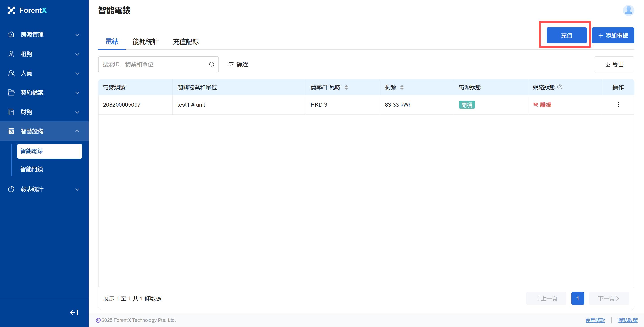Sort by 費率/千瓦時 column arrows
Viewport: 644px width, 327px height.
click(346, 87)
